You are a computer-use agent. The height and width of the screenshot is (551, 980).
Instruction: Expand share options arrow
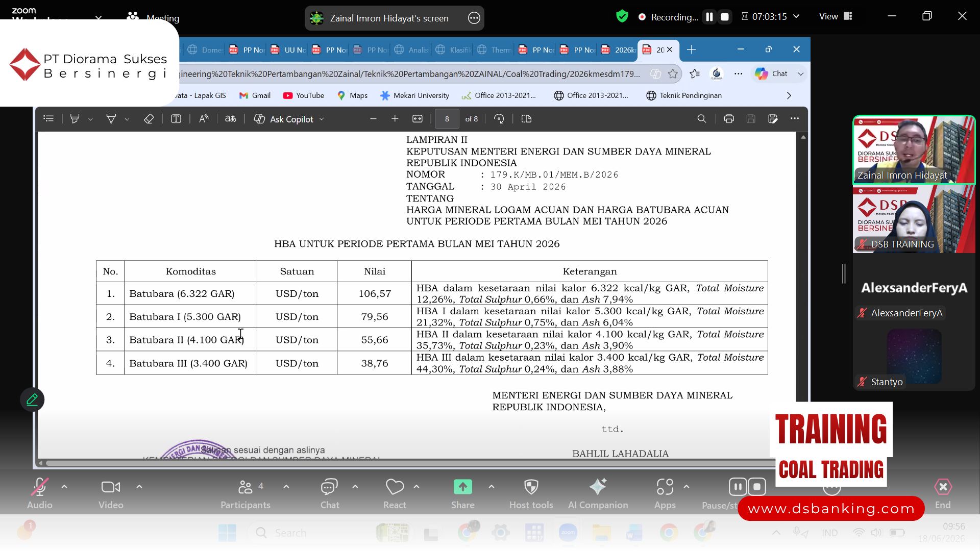492,487
